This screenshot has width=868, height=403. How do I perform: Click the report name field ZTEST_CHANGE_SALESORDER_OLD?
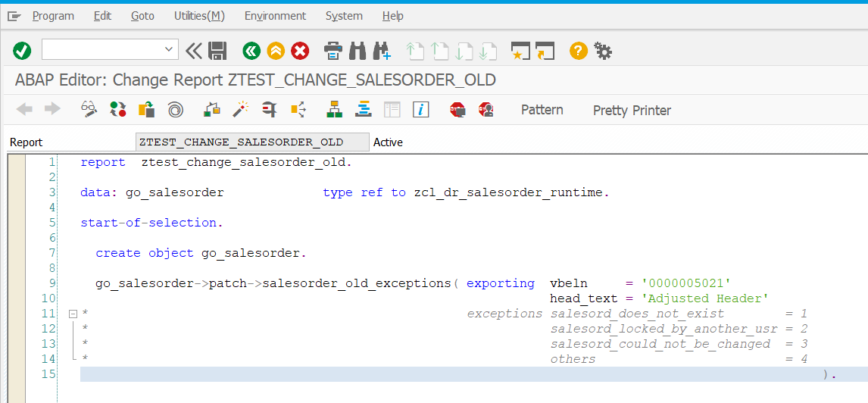coord(252,142)
